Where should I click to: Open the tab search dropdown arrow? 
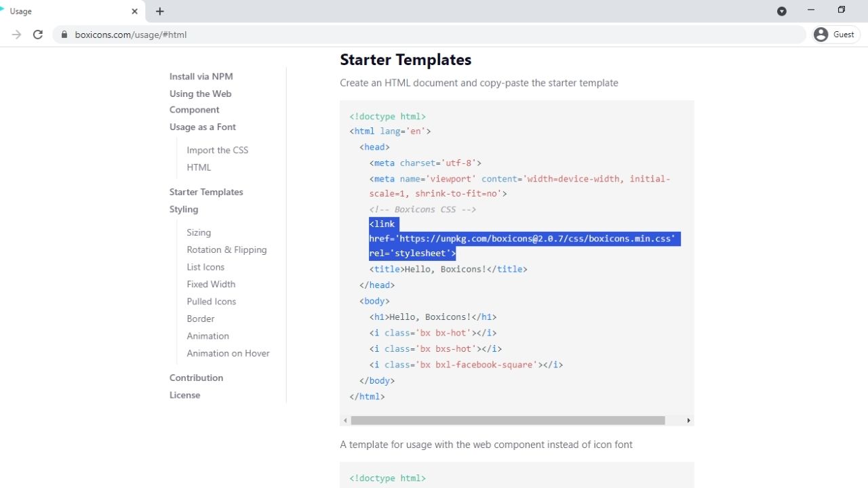click(x=782, y=12)
